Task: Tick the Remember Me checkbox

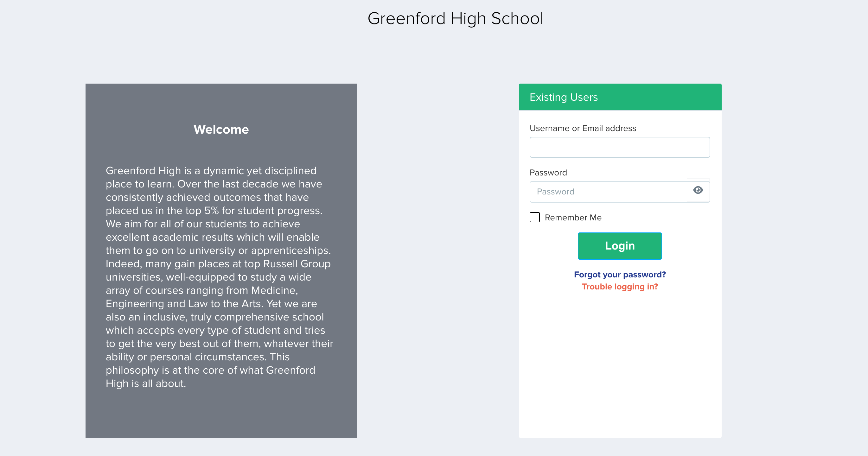Action: [x=534, y=217]
